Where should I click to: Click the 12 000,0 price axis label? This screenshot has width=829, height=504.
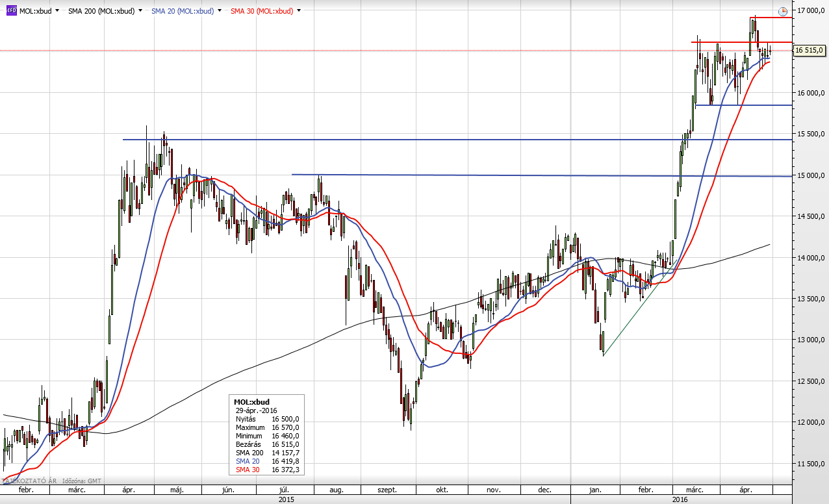coord(811,423)
